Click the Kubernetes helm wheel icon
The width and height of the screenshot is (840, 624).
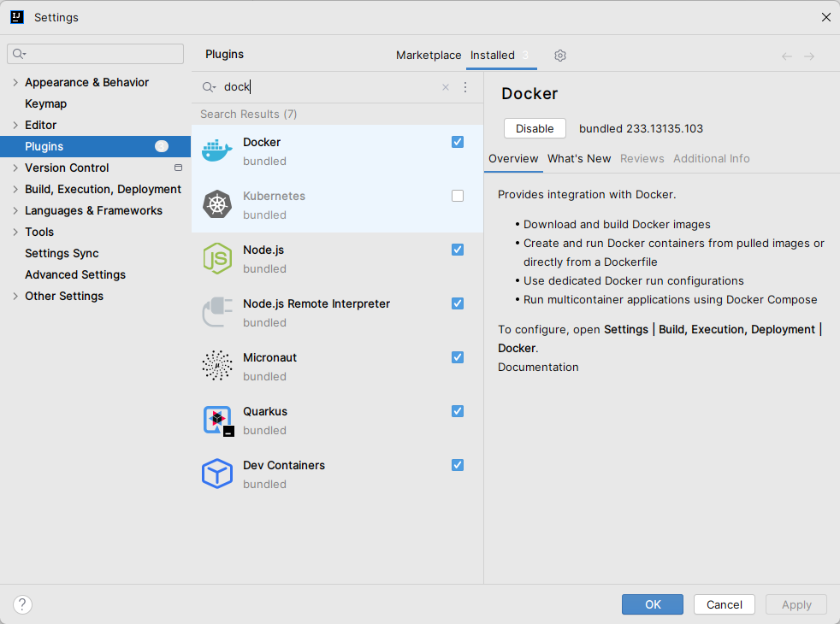point(217,204)
